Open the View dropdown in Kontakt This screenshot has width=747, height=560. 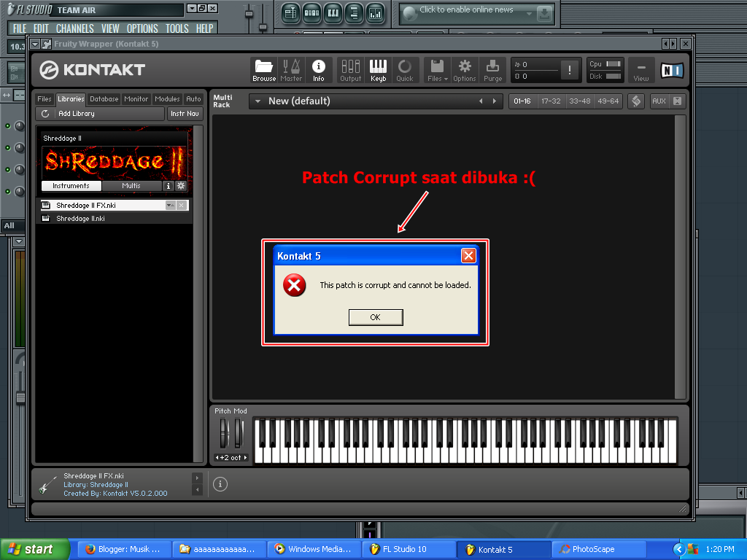pyautogui.click(x=640, y=70)
